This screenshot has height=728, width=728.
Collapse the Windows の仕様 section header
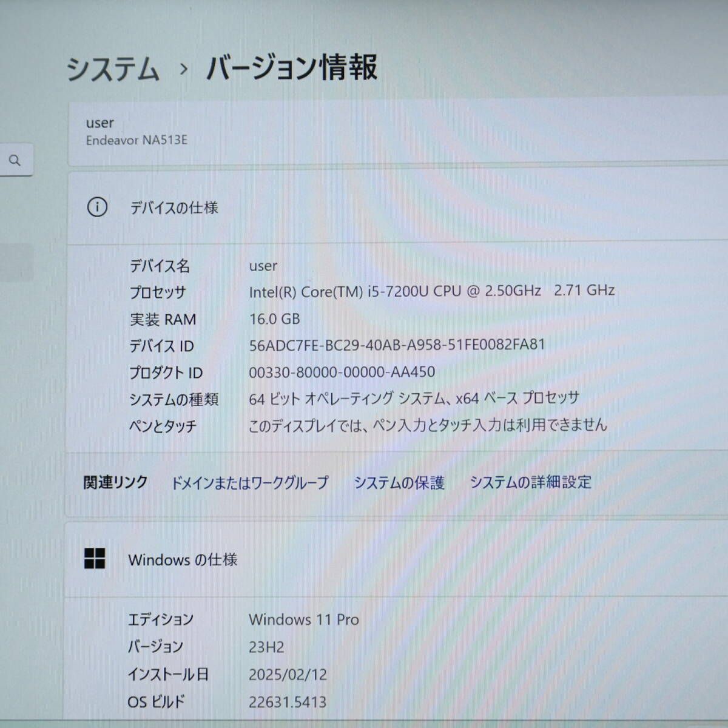(397, 559)
